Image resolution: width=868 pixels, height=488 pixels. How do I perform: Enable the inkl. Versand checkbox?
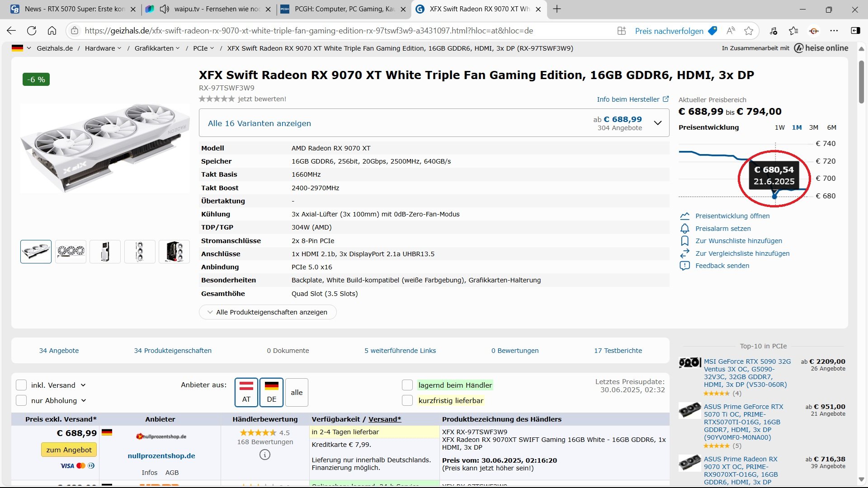pyautogui.click(x=21, y=385)
